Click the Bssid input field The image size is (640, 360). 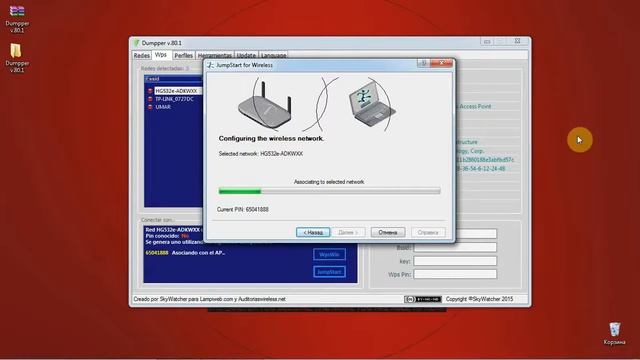pos(455,247)
